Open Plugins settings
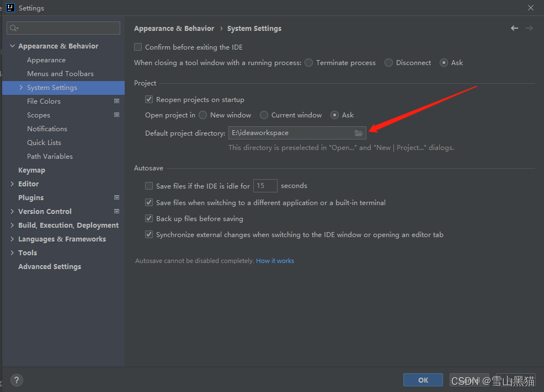Viewport: 544px width, 392px height. point(31,197)
